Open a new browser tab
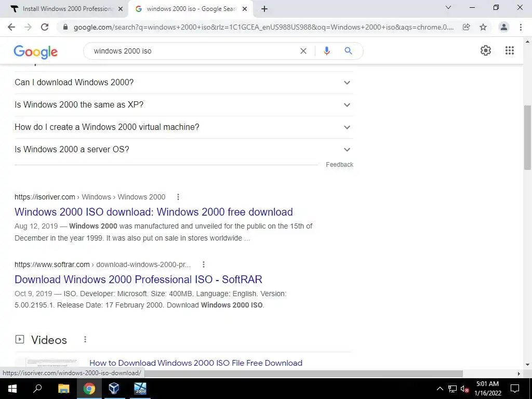 click(x=264, y=9)
